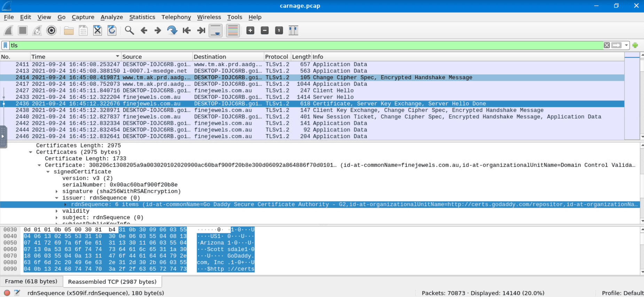Open capture options gear icon
Image resolution: width=644 pixels, height=297 pixels.
click(x=52, y=31)
